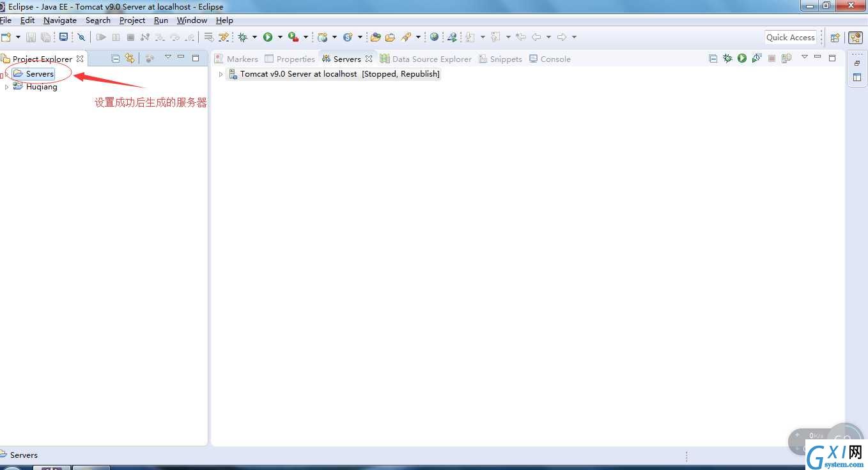Open the New Servlet dropdown arrow
The image size is (868, 470).
tap(359, 37)
